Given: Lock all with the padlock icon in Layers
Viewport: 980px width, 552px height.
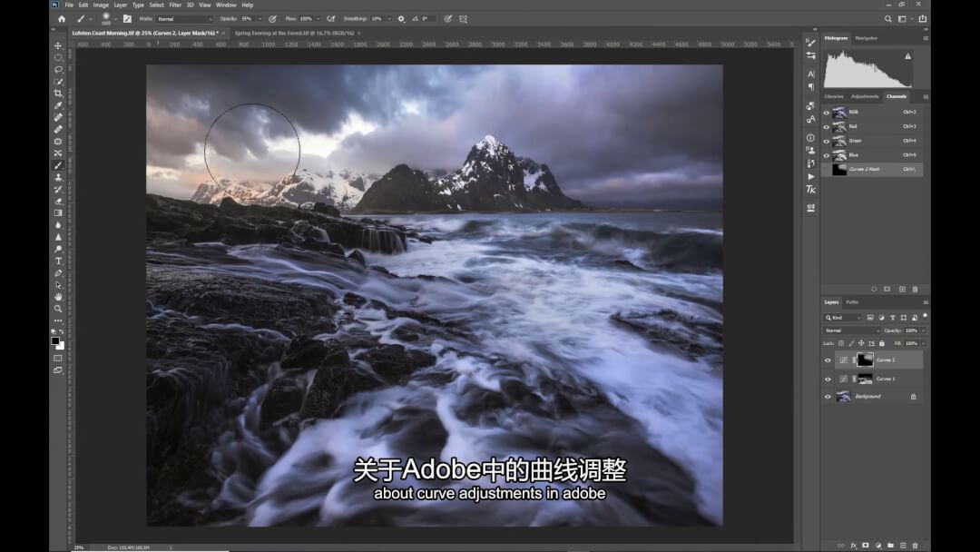Looking at the screenshot, I should pyautogui.click(x=882, y=343).
